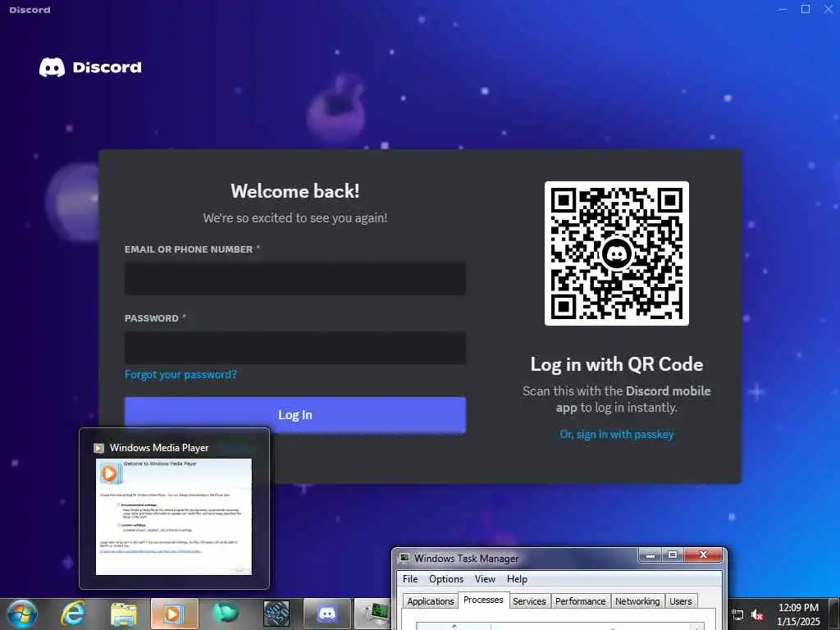Select Processes tab in Task Manager

point(483,600)
